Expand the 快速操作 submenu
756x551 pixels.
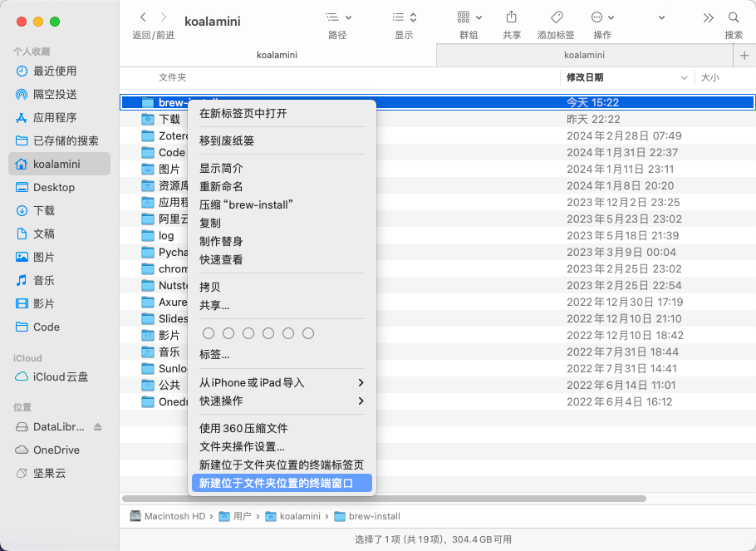(x=282, y=401)
